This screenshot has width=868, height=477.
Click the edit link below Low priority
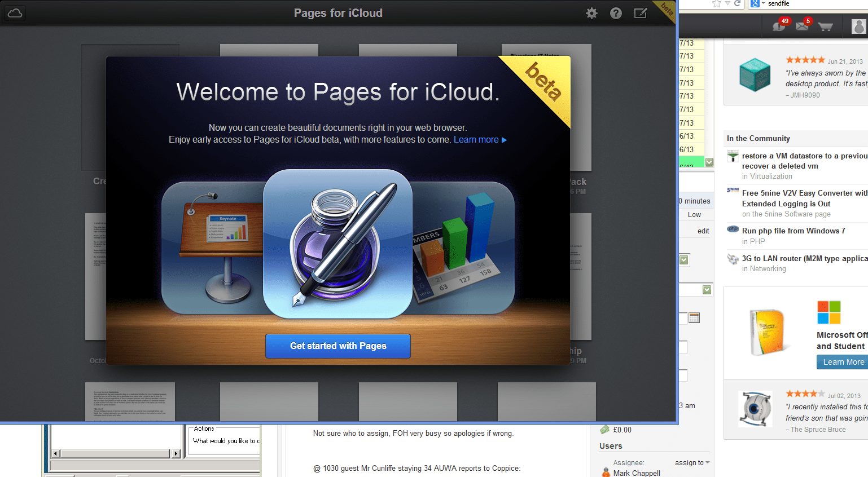coord(703,231)
